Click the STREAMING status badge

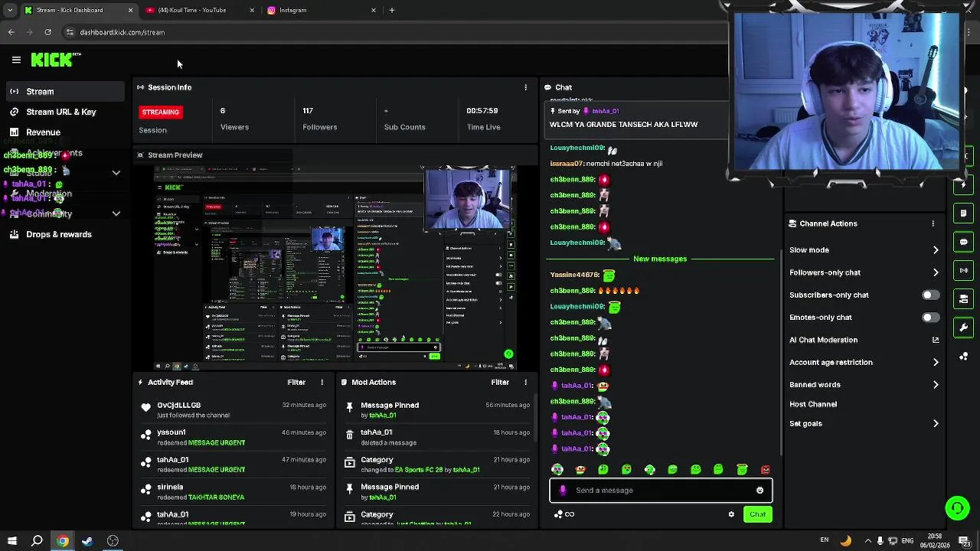pyautogui.click(x=160, y=112)
